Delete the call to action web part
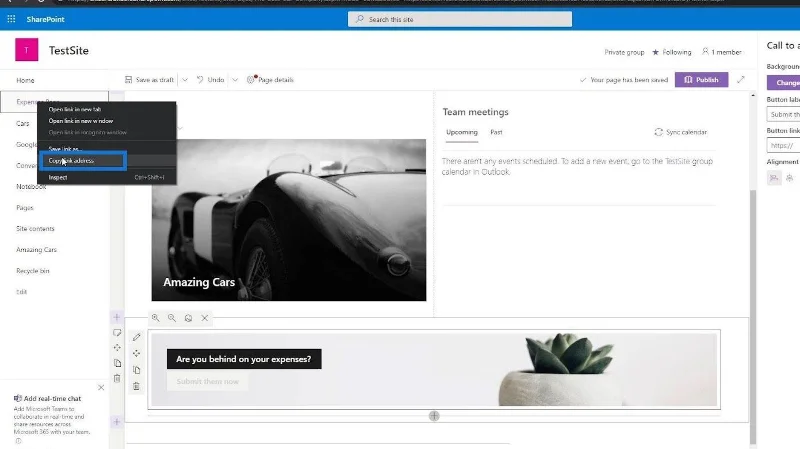 click(136, 386)
